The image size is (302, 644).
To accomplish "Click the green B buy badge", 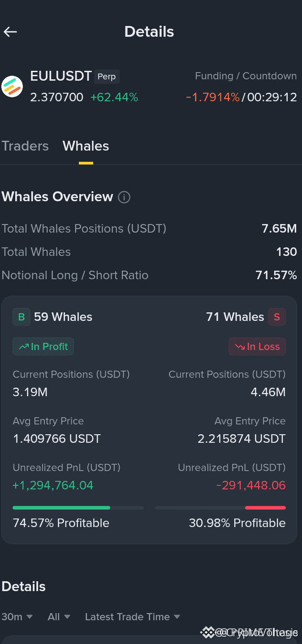I will click(21, 317).
